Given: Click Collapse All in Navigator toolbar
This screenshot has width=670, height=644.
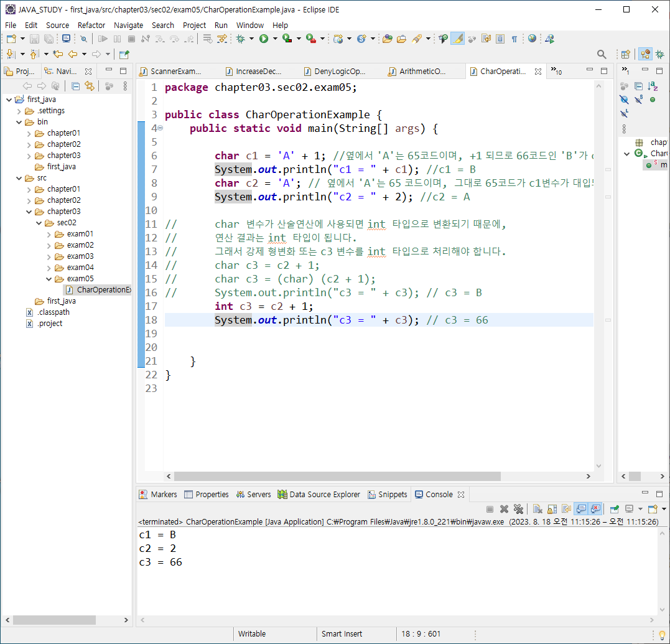Looking at the screenshot, I should click(76, 86).
